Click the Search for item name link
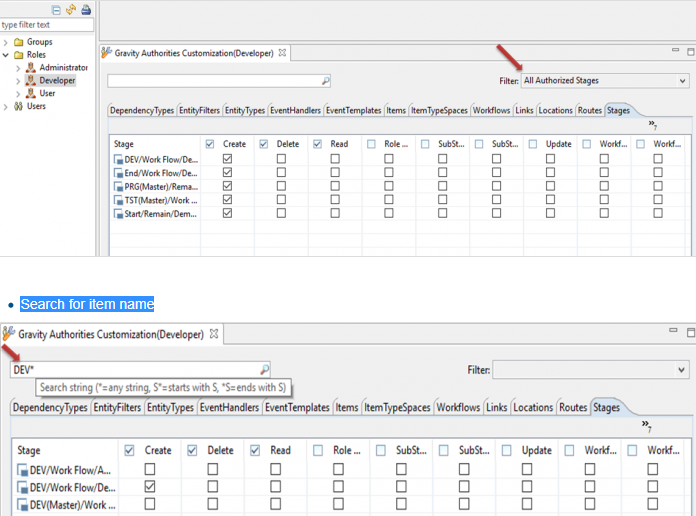The width and height of the screenshot is (696, 516). pos(87,304)
